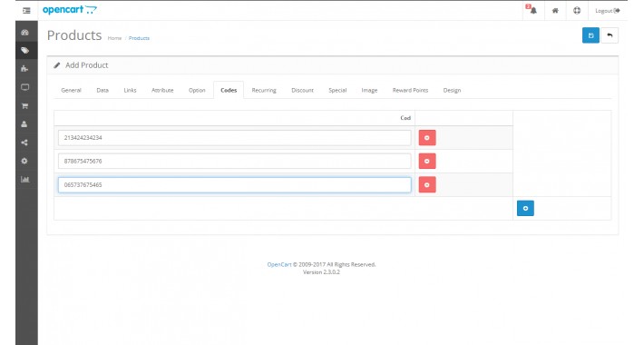644x345 pixels.
Task: Switch to the Data tab
Action: pyautogui.click(x=102, y=90)
